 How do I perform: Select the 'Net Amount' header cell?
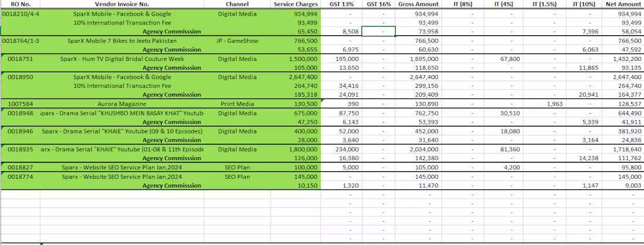(x=623, y=4)
